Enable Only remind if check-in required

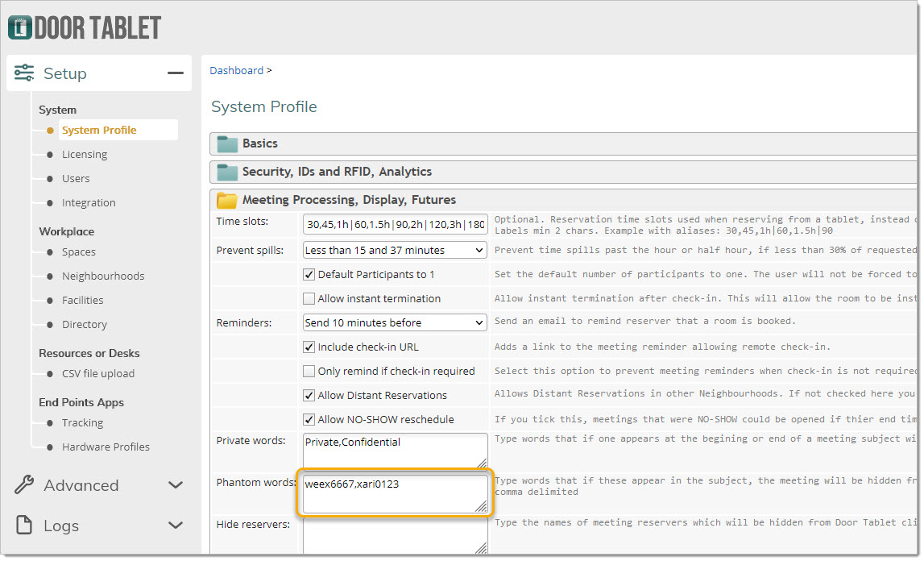(x=309, y=372)
